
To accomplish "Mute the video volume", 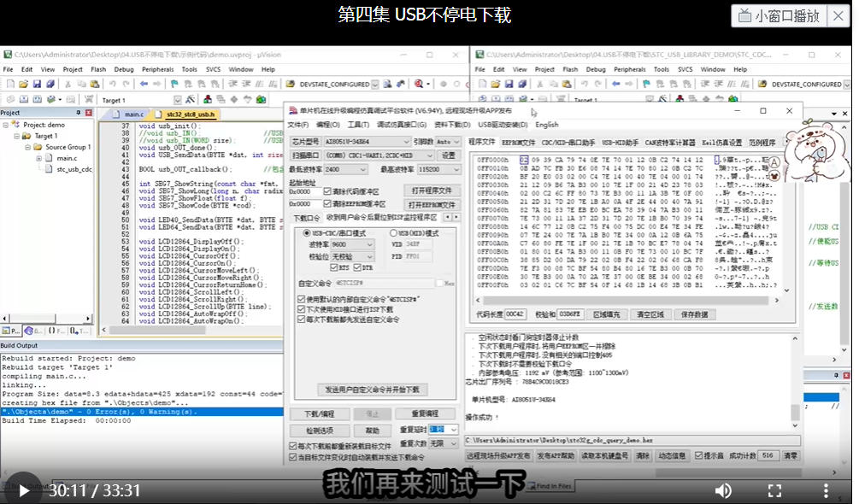I will [x=723, y=490].
